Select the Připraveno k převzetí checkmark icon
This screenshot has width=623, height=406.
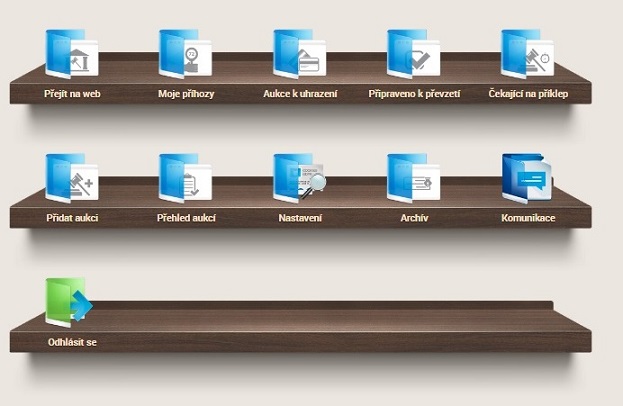pyautogui.click(x=412, y=53)
